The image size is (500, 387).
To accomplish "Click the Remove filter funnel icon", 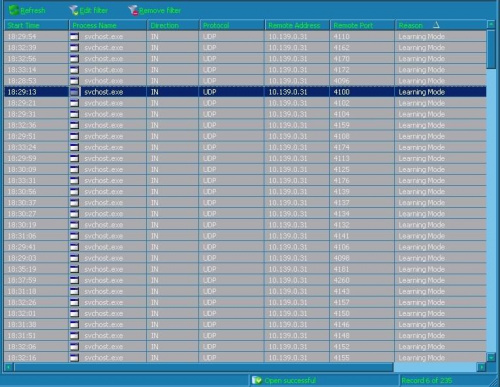I will (133, 10).
